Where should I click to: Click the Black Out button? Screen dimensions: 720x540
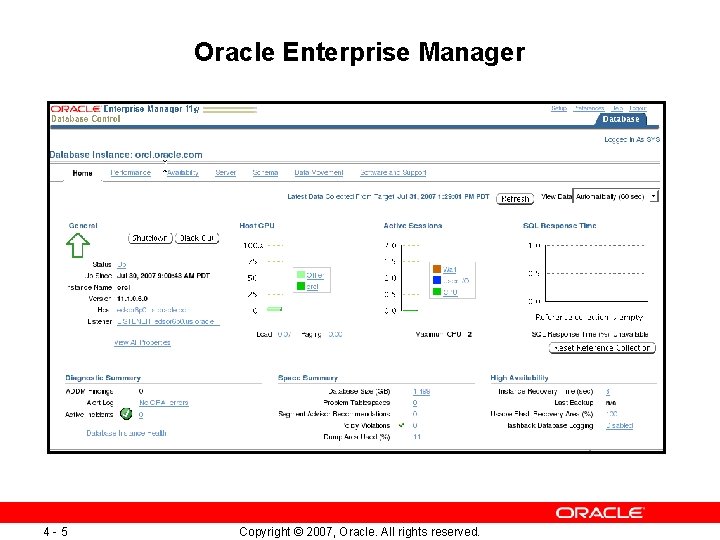click(x=197, y=238)
